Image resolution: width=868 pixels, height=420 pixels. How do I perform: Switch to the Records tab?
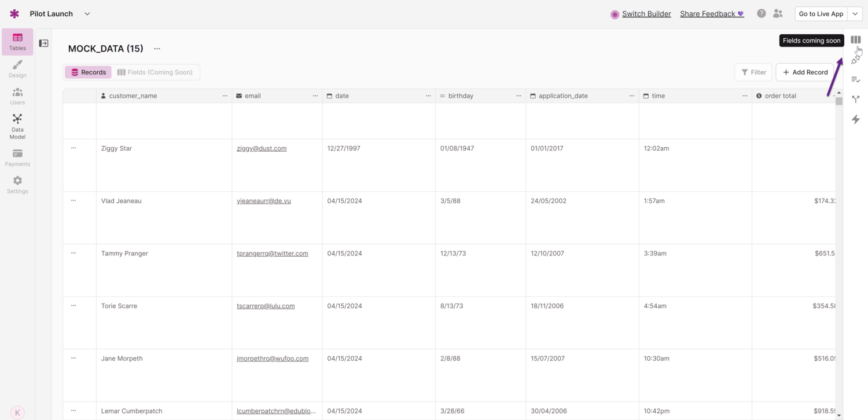[x=88, y=72]
